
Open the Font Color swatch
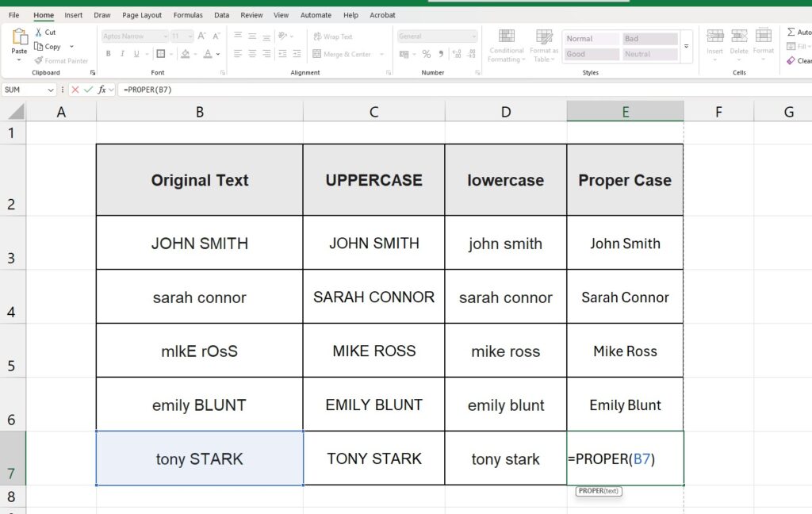click(208, 53)
